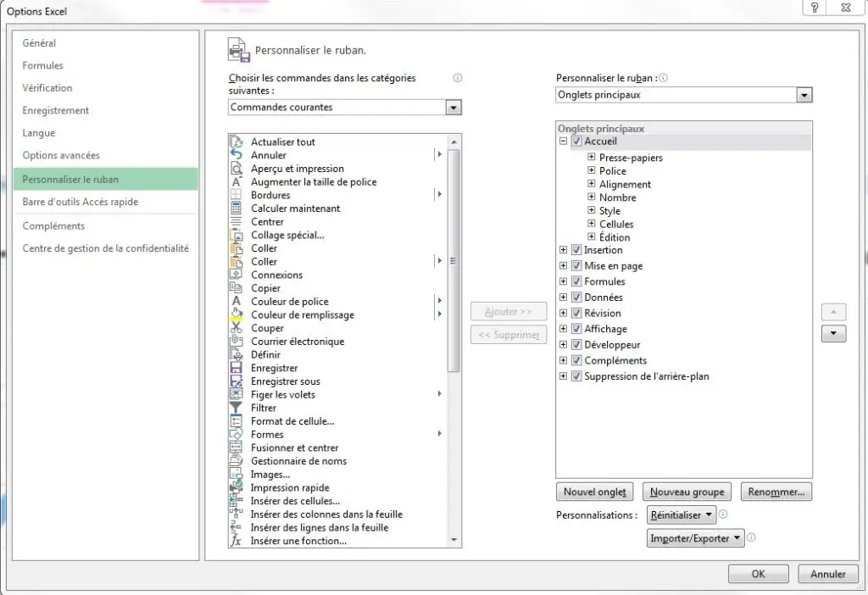The image size is (868, 595).
Task: Confirm with the OK button
Action: 759,574
